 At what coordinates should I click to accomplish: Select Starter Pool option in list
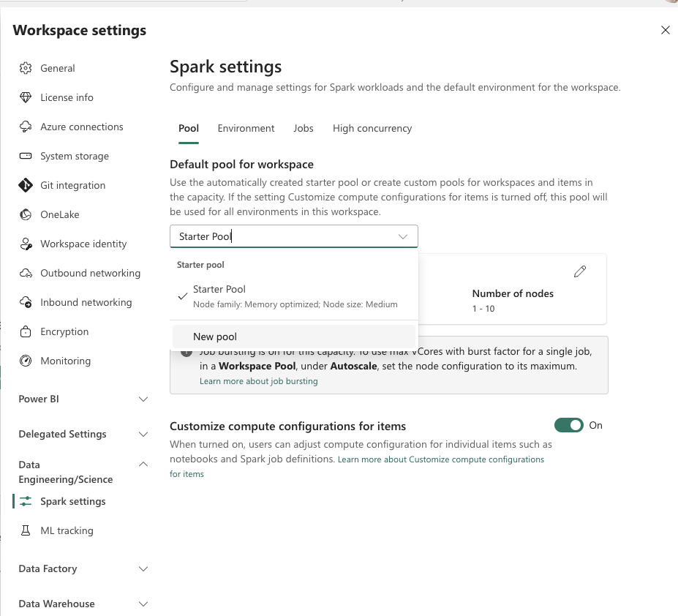point(219,290)
